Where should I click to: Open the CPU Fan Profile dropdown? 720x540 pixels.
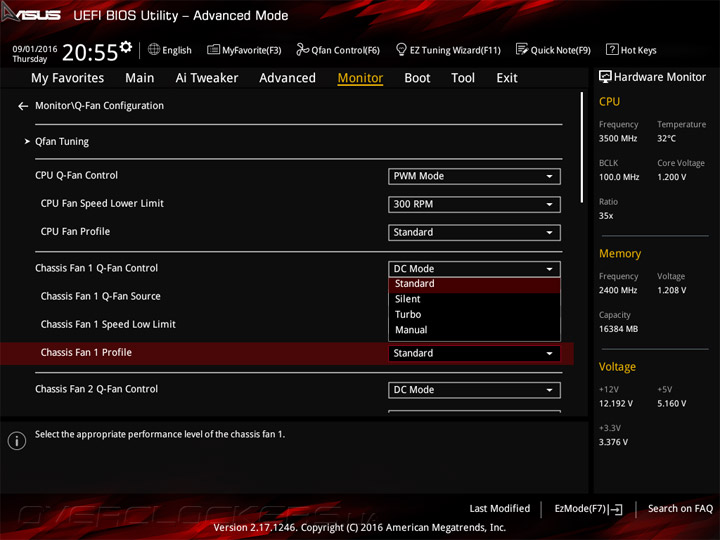point(474,232)
